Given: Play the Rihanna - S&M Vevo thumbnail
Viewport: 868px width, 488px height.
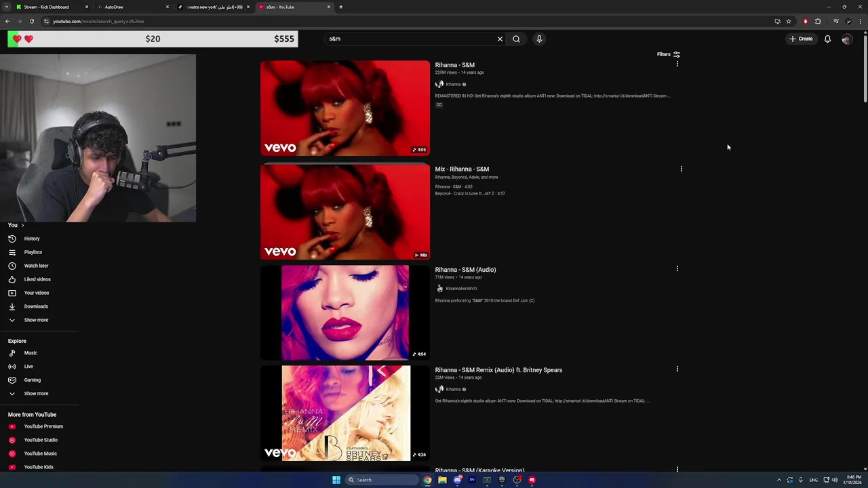Looking at the screenshot, I should point(345,108).
